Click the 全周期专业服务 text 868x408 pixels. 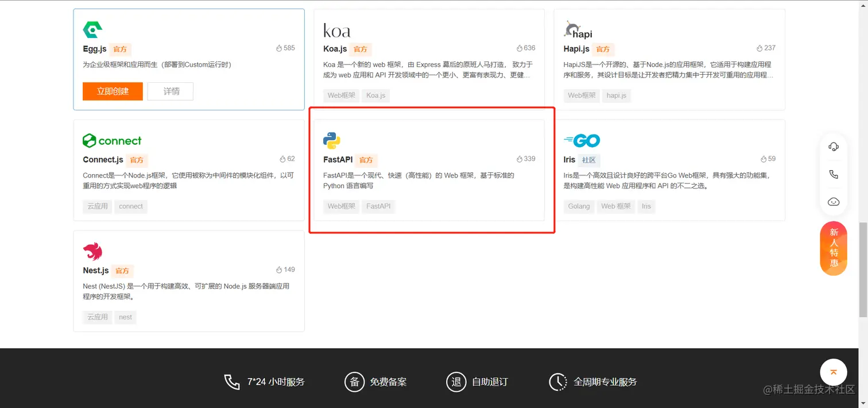(605, 382)
